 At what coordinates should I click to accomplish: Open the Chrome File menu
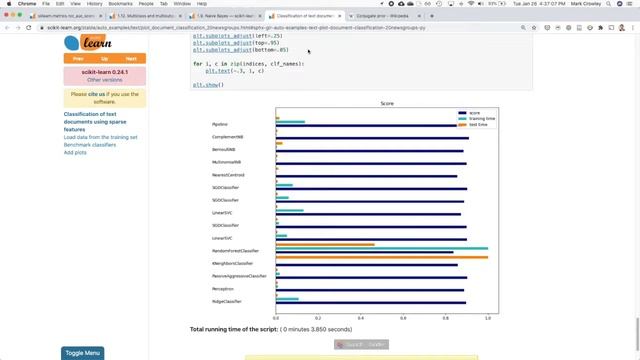46,4
